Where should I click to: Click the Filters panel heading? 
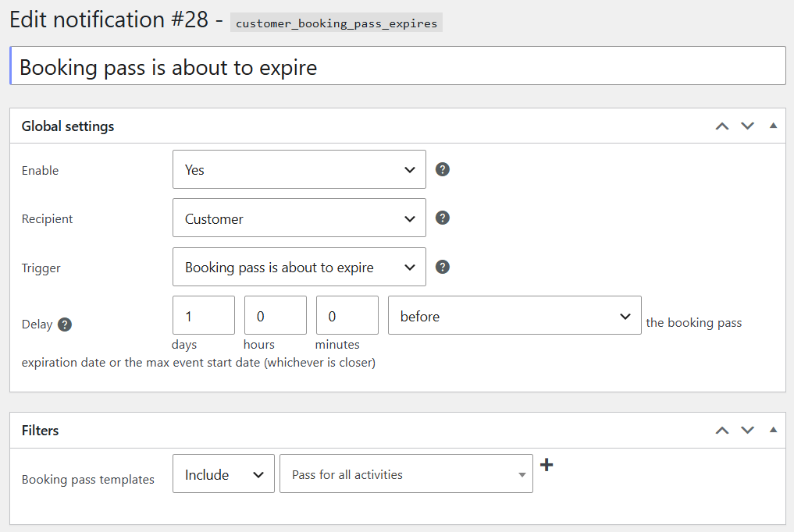point(40,431)
